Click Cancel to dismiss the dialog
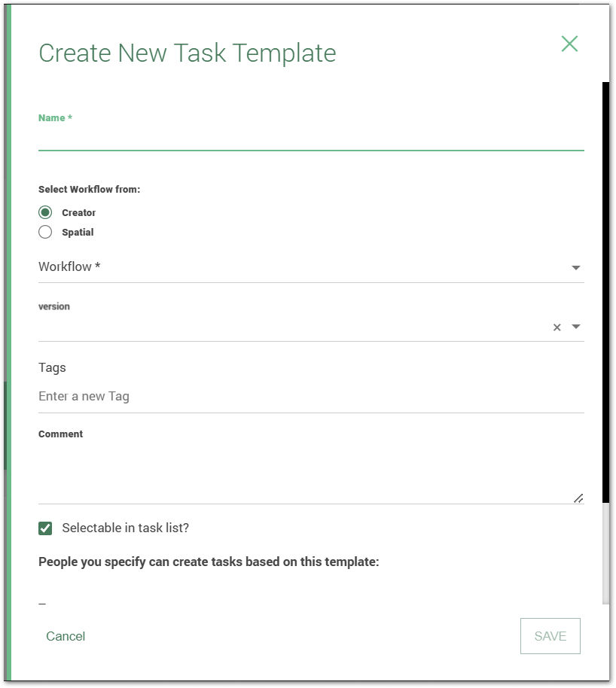This screenshot has width=616, height=688. [x=66, y=636]
